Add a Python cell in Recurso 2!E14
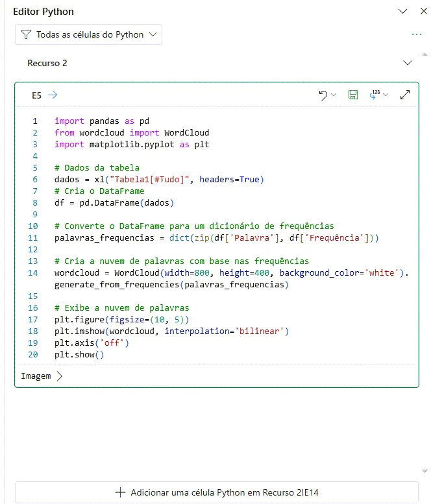431x504 pixels. pyautogui.click(x=217, y=492)
